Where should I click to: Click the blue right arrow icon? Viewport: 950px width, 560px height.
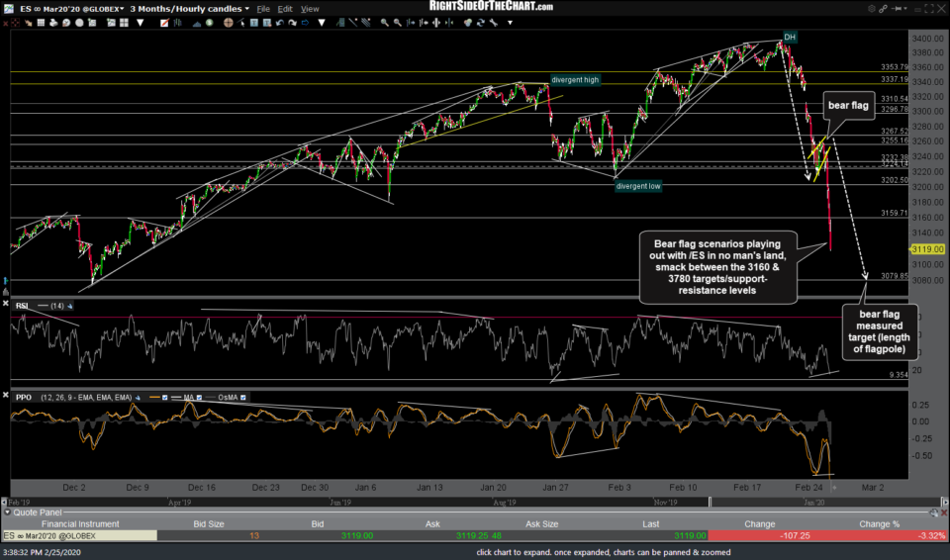click(305, 23)
